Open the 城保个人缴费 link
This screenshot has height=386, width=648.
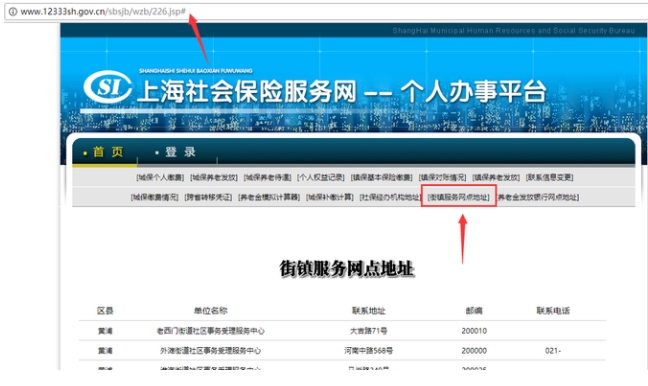pyautogui.click(x=160, y=177)
